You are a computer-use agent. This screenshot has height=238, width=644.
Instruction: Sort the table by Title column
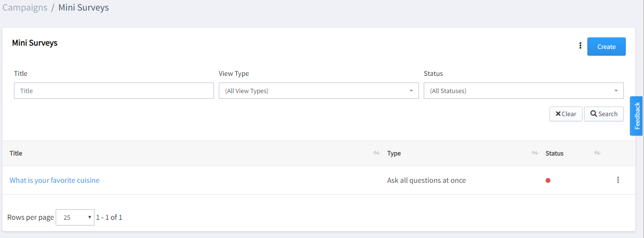click(x=377, y=153)
